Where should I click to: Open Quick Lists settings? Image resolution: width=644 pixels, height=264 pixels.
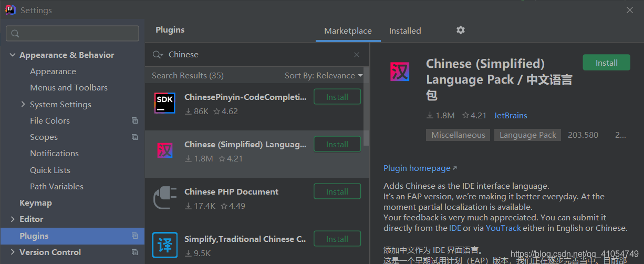pos(50,170)
